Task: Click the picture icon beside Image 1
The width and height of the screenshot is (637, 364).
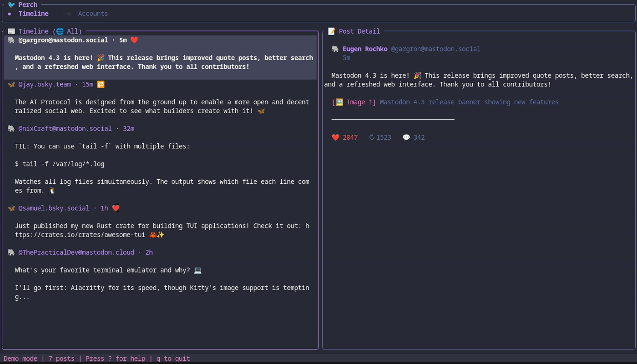Action: pyautogui.click(x=339, y=102)
